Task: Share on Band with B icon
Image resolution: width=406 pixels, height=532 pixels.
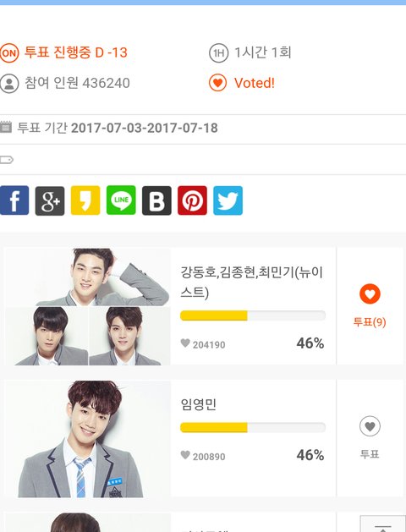Action: tap(156, 200)
